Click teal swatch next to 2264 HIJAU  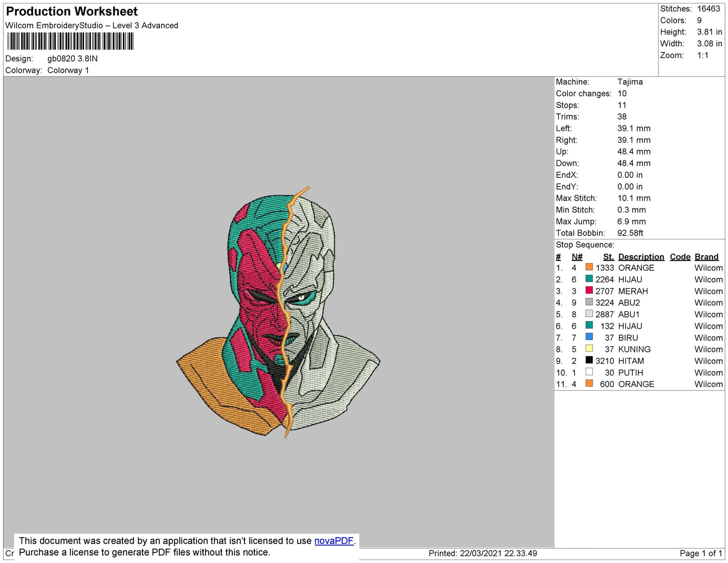[589, 279]
